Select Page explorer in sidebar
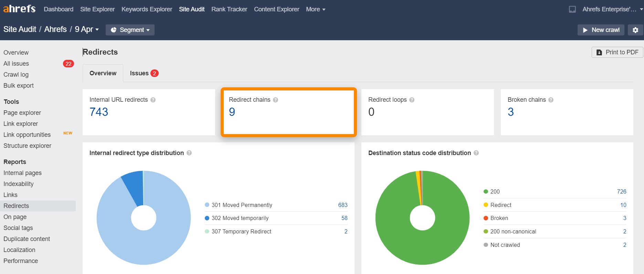Screen dimensions: 644x274 [x=22, y=113]
